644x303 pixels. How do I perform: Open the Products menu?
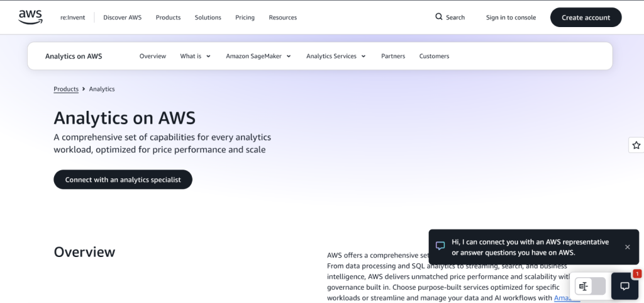pos(168,17)
